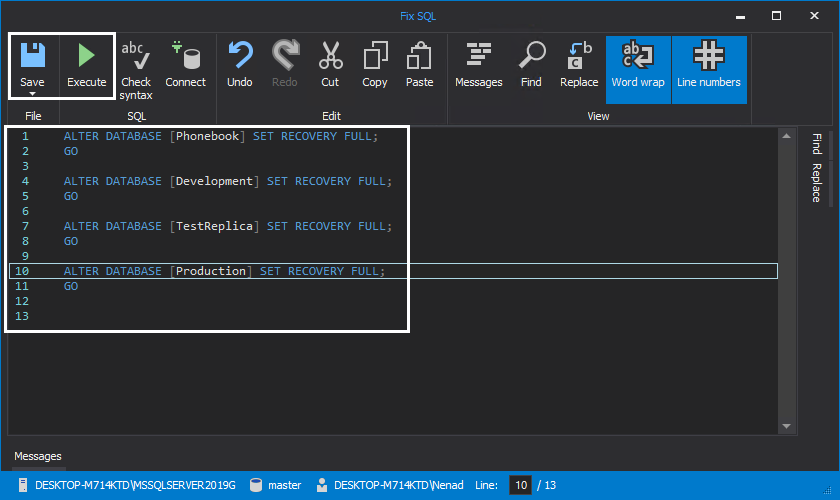Viewport: 840px width, 500px height.
Task: Toggle the Messages panel view button
Action: pyautogui.click(x=478, y=65)
